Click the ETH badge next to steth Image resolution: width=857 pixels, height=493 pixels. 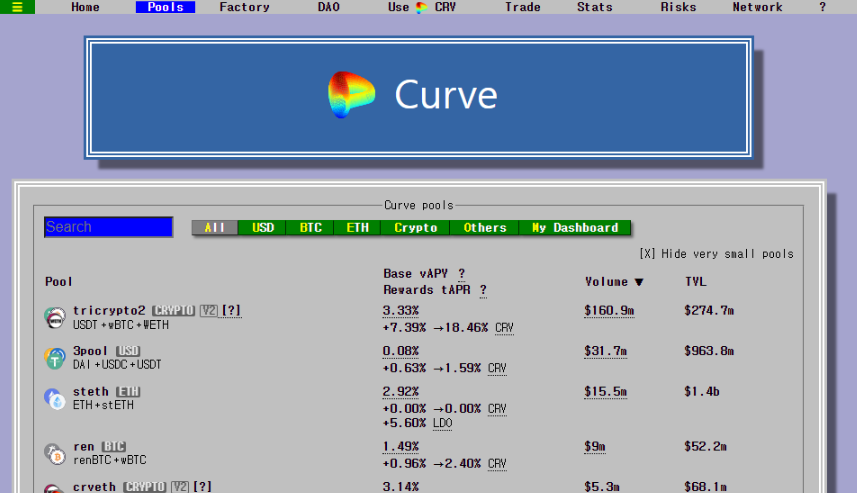point(128,392)
